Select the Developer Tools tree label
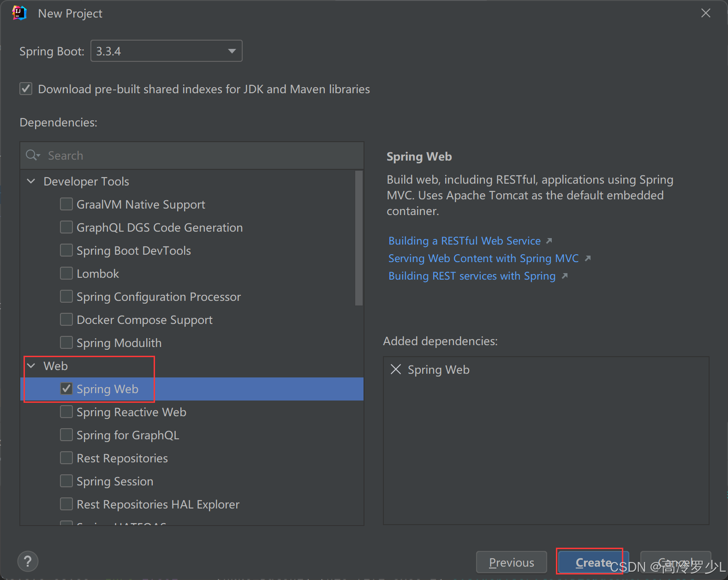This screenshot has width=728, height=580. (x=86, y=181)
